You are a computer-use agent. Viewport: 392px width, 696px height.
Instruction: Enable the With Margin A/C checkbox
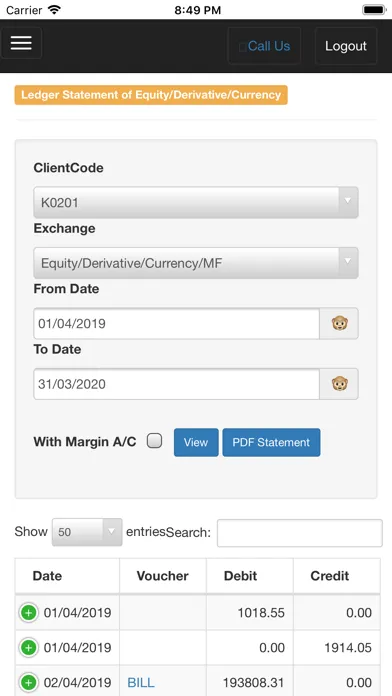pyautogui.click(x=154, y=441)
